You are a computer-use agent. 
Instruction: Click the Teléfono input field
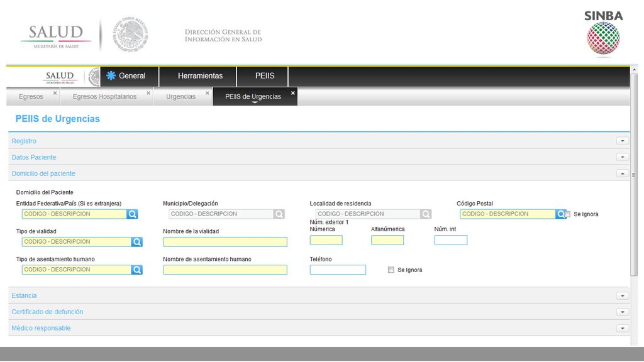[338, 270]
